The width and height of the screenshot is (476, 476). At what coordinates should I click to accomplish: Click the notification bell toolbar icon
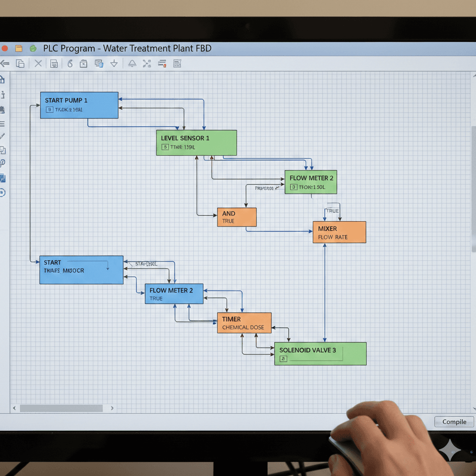pos(132,63)
